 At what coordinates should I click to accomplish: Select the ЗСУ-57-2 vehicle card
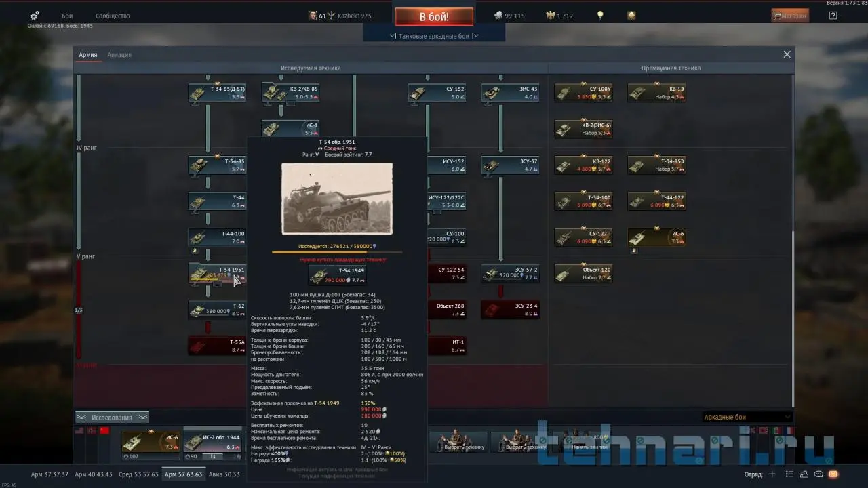510,273
